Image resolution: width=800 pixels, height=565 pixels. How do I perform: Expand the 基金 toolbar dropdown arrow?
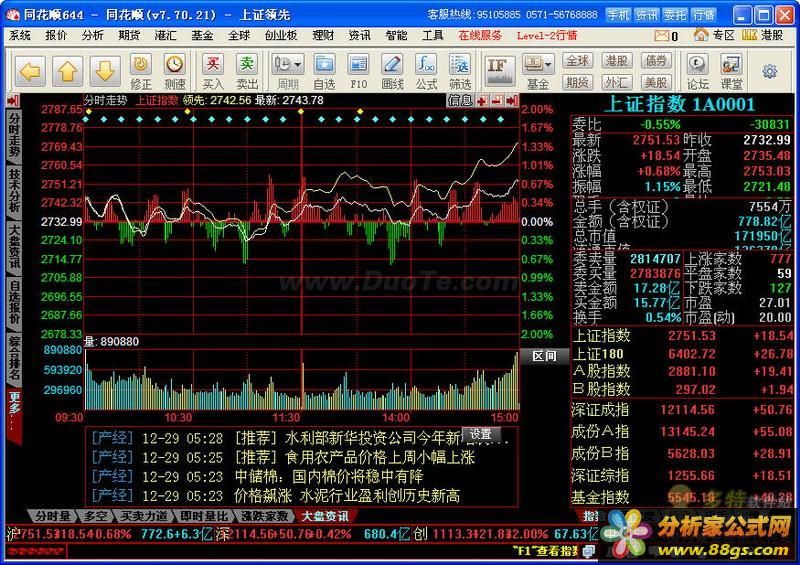click(x=548, y=64)
